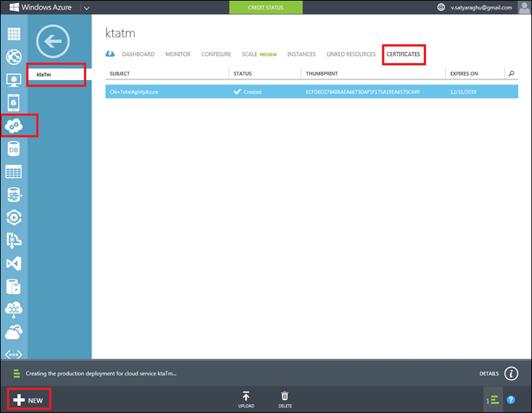Screen dimensions: 532x413
Task: Click the Credit Status button
Action: coord(266,7)
